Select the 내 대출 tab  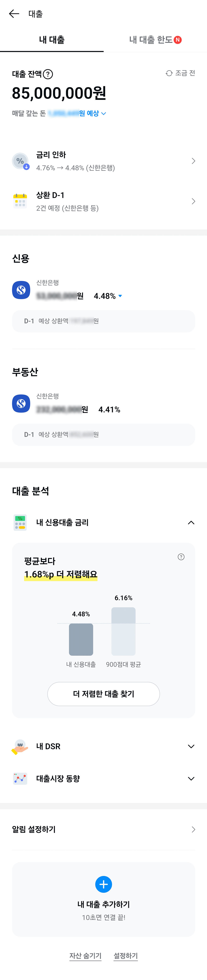52,40
